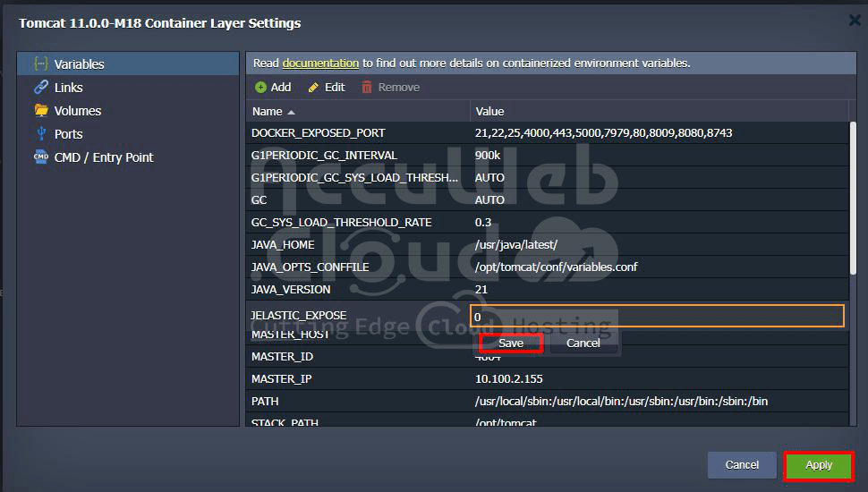Click the Remove trash icon

(367, 87)
